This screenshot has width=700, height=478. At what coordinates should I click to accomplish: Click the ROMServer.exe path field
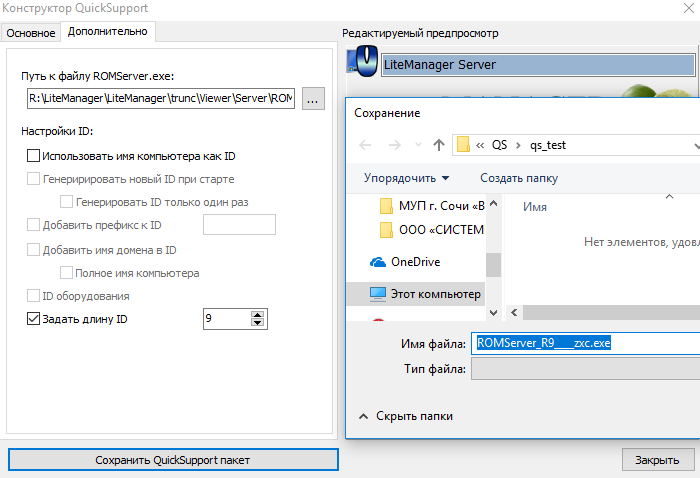[161, 98]
